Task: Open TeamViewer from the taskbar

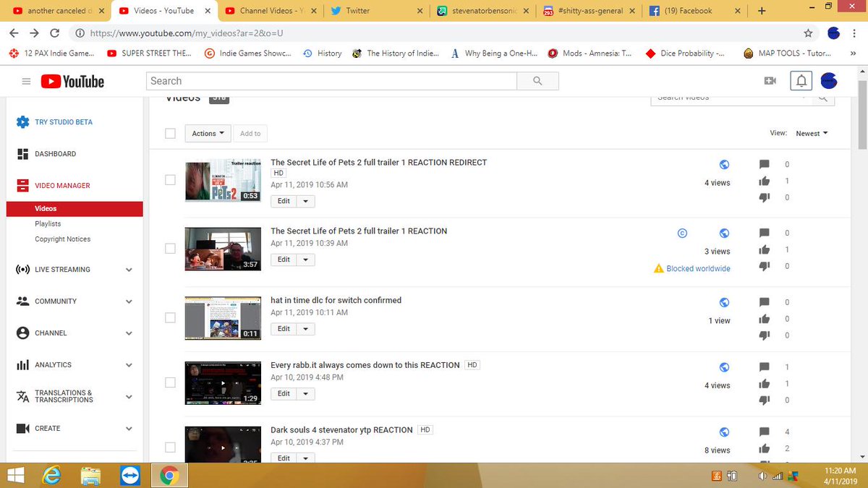Action: pyautogui.click(x=130, y=475)
